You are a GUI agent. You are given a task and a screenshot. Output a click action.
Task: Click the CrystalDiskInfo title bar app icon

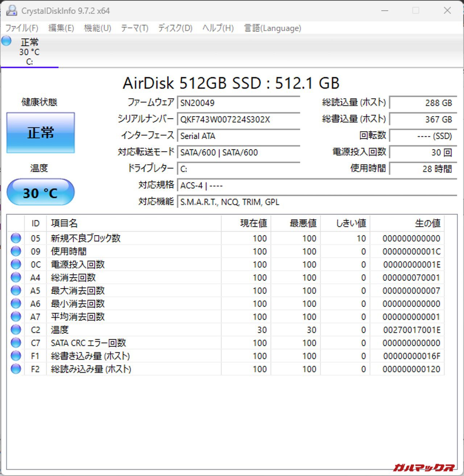11,11
